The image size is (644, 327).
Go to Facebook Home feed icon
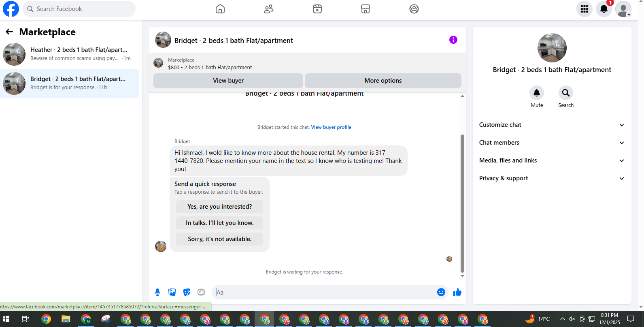(220, 9)
